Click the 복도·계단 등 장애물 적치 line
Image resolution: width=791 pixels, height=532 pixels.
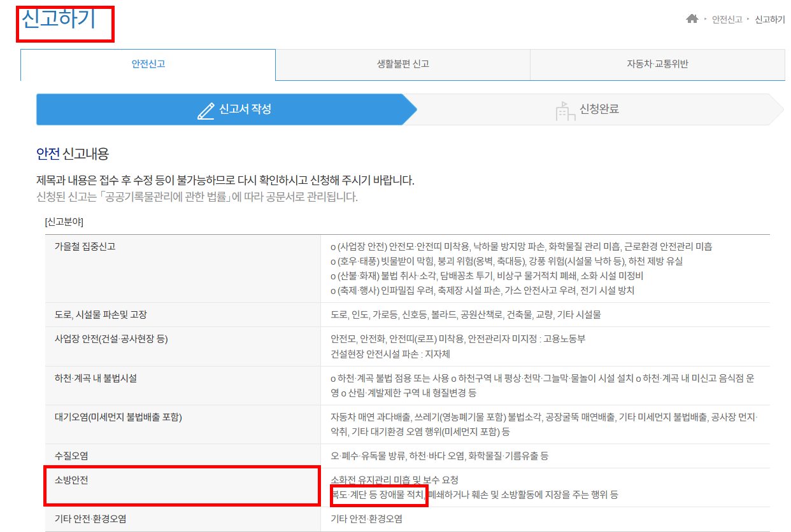[474, 494]
